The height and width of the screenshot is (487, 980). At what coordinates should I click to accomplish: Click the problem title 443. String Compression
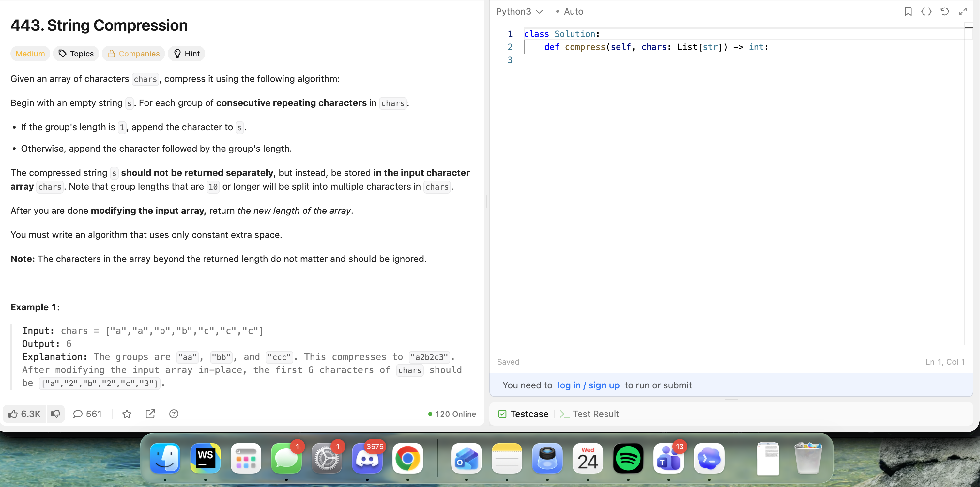[x=99, y=25]
